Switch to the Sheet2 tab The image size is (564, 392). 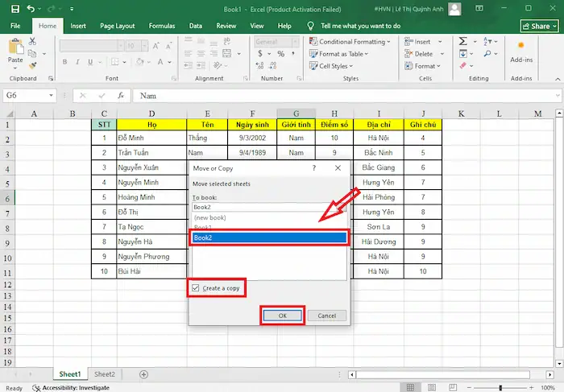click(x=104, y=374)
